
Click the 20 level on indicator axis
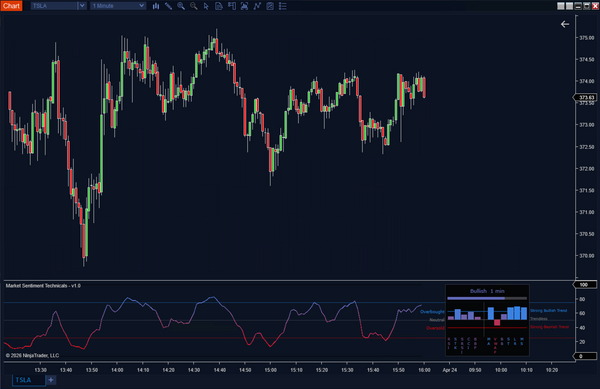coord(582,342)
